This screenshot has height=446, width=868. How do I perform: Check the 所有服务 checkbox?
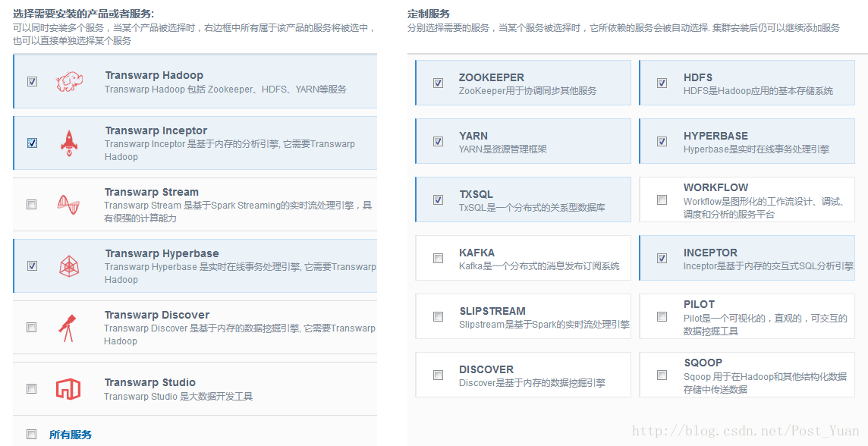click(x=32, y=434)
